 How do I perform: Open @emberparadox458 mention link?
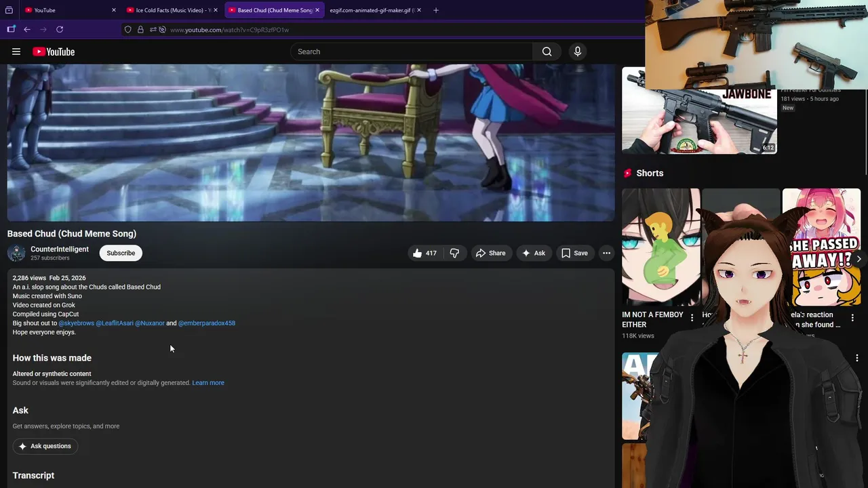click(x=207, y=323)
